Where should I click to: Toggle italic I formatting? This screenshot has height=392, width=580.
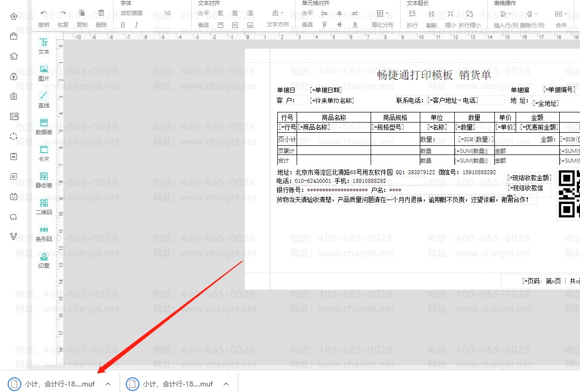(x=136, y=25)
